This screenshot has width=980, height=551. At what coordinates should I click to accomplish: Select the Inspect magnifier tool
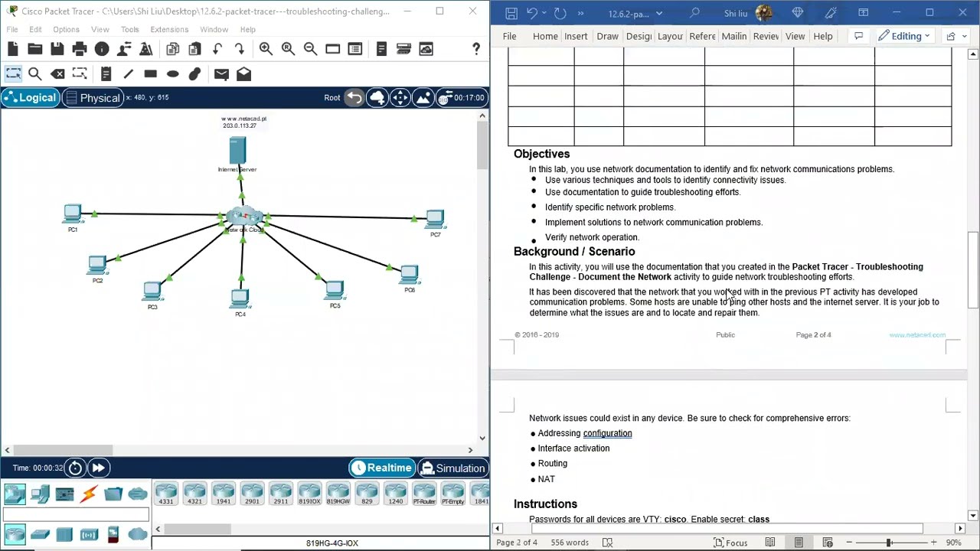(35, 74)
